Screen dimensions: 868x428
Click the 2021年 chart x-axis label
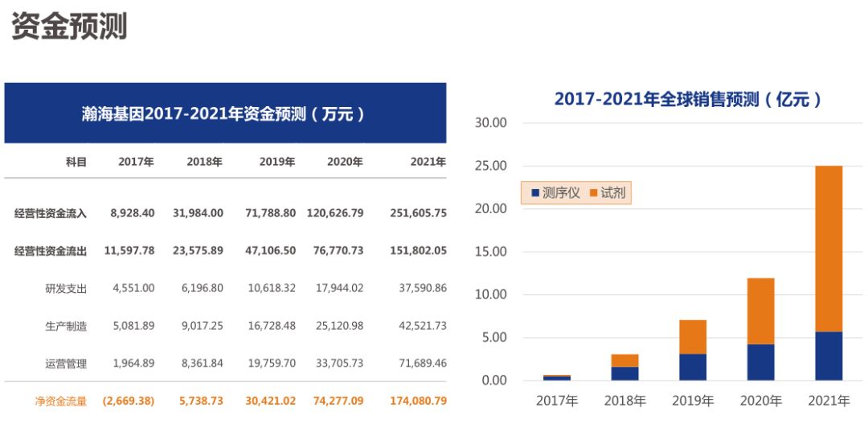click(829, 401)
